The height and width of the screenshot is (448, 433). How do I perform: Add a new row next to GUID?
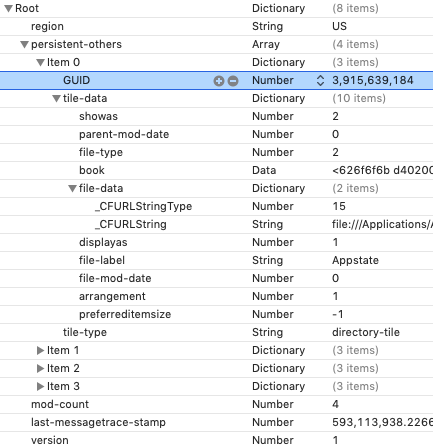click(x=219, y=81)
